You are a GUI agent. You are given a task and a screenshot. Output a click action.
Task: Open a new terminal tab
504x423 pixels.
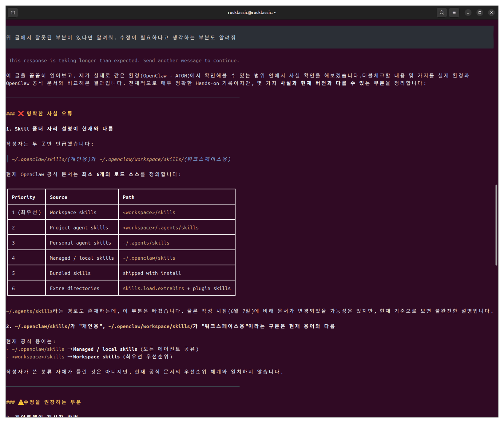point(13,13)
